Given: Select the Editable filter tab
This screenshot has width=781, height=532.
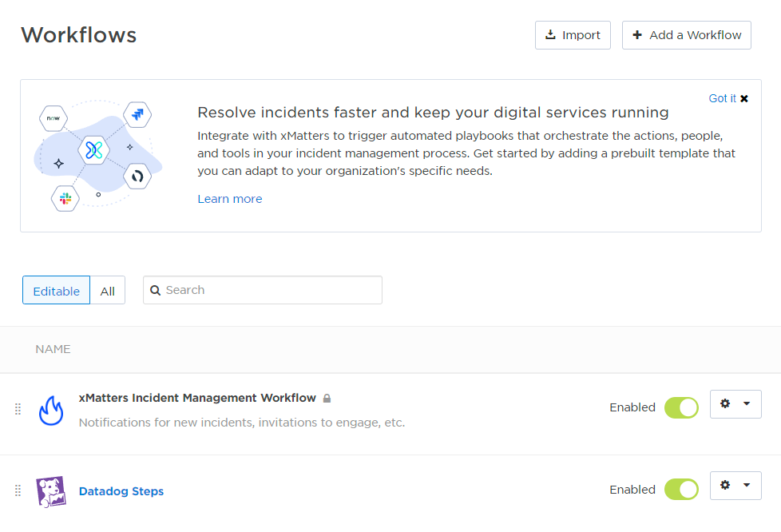Looking at the screenshot, I should (56, 291).
